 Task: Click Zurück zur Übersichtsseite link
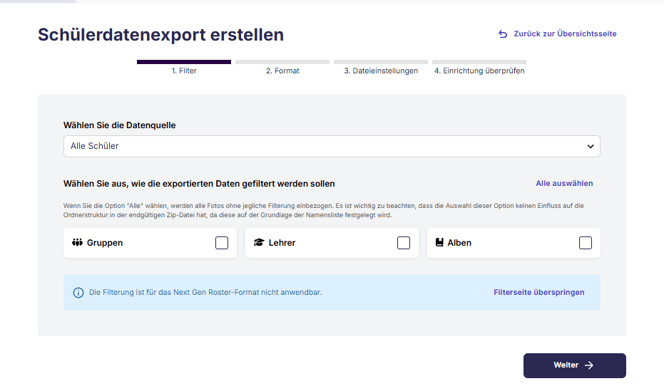point(565,34)
